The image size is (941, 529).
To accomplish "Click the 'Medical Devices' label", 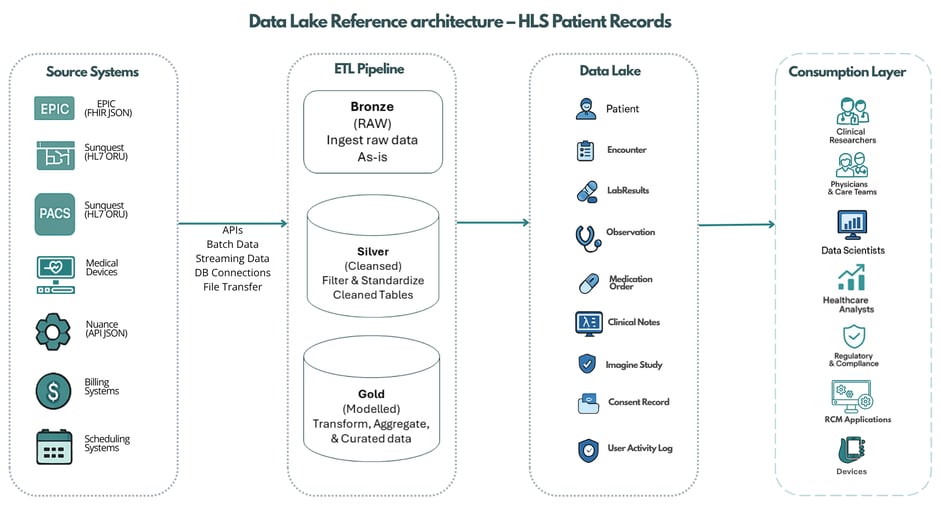I will [102, 267].
